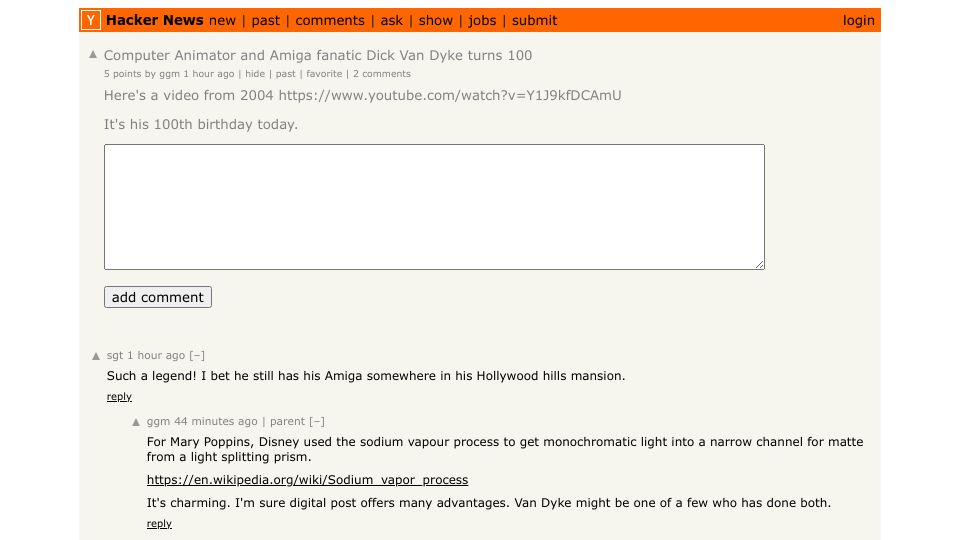This screenshot has height=540, width=960.
Task: Collapse sgt's comment thread
Action: point(197,355)
